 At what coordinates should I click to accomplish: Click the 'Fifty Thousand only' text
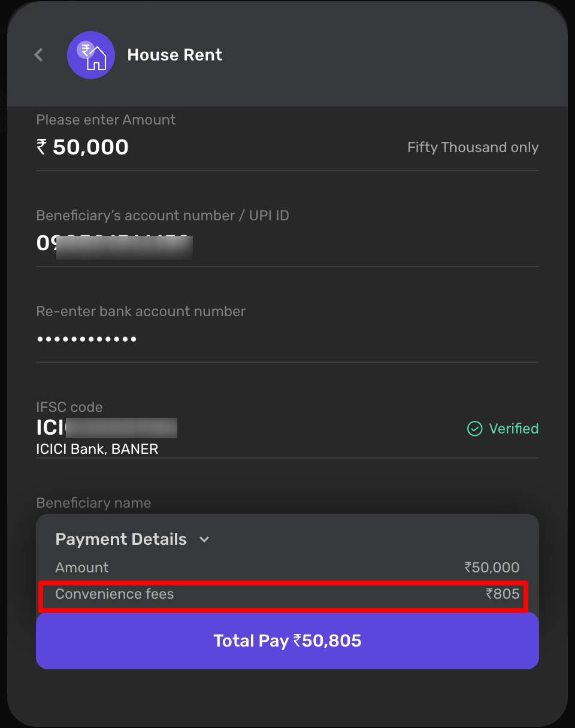(x=473, y=147)
